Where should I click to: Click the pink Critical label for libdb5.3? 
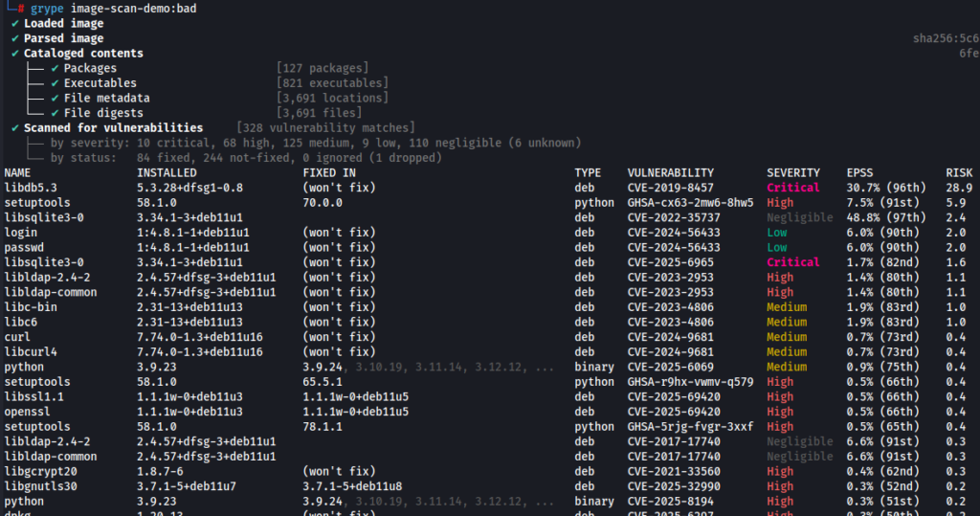coord(793,188)
